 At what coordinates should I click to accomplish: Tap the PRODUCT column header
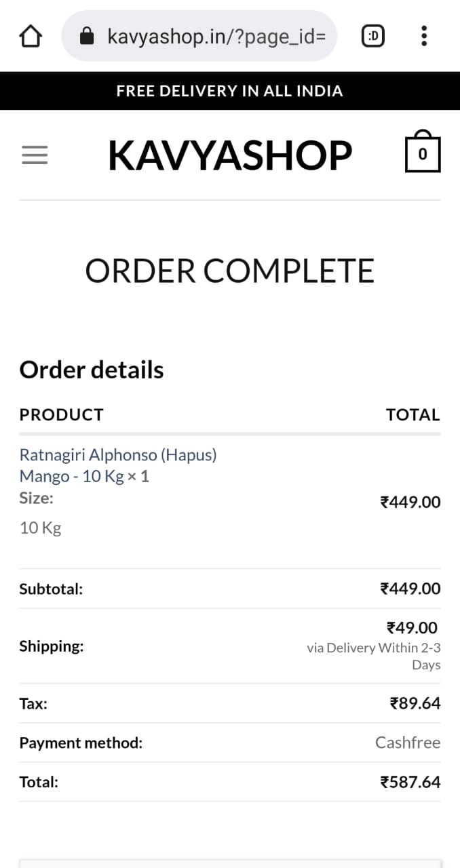pos(62,414)
